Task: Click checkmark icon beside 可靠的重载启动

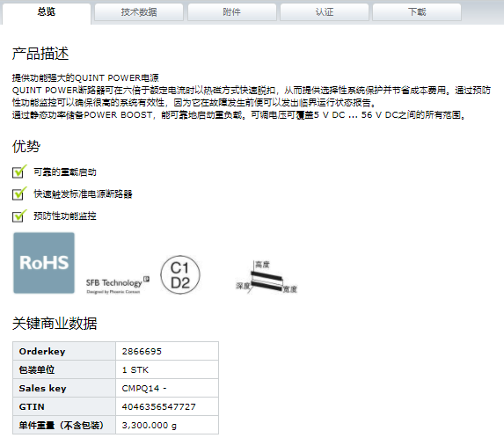Action: click(19, 172)
